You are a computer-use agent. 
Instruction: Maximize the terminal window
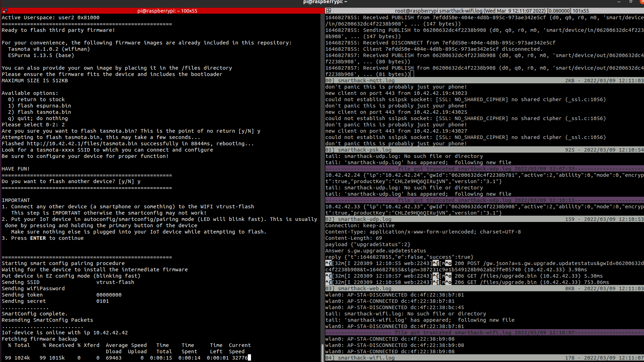(631, 2)
